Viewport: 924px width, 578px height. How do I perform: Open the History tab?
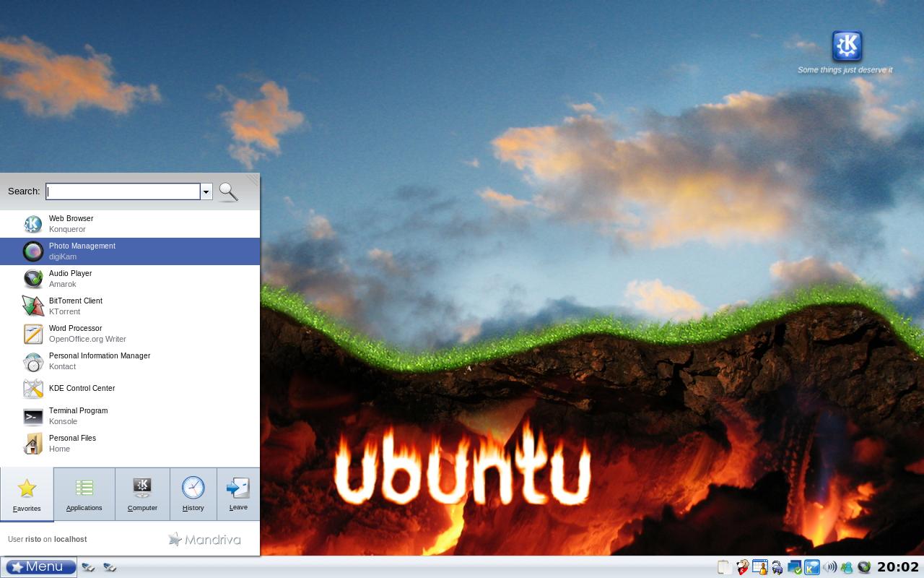click(193, 494)
